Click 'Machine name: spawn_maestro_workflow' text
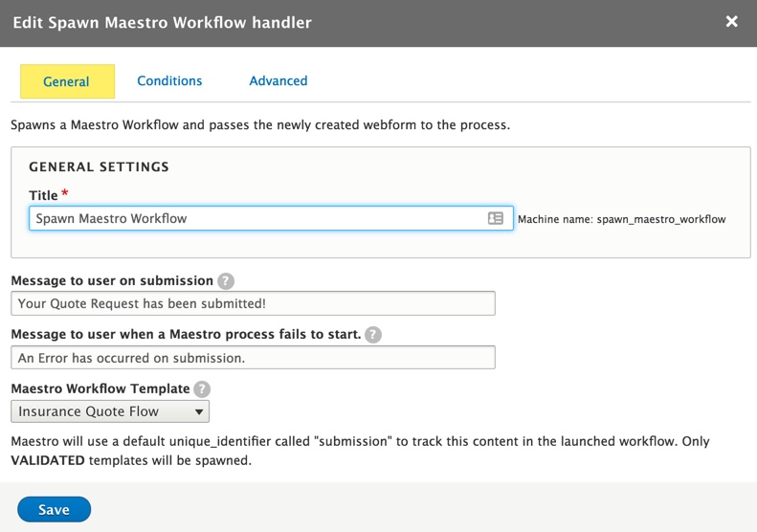This screenshot has height=532, width=757. coord(621,219)
